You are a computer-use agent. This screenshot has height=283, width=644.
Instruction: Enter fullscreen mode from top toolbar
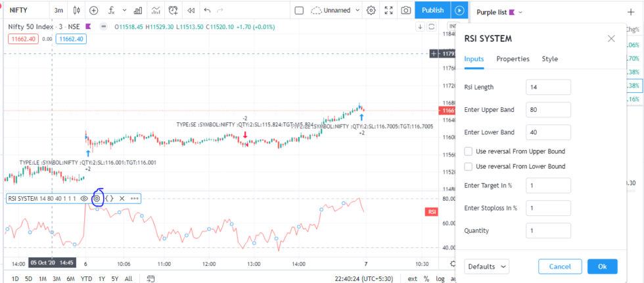(388, 11)
